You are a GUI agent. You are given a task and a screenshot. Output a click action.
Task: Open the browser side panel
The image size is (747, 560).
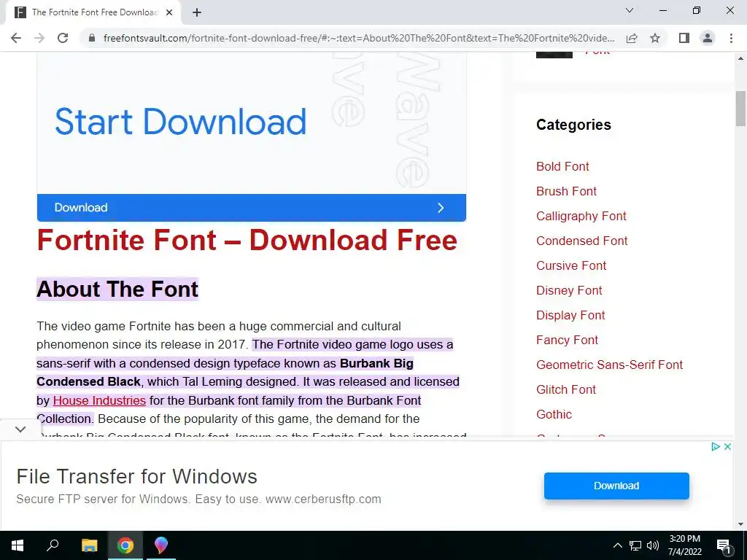tap(684, 38)
